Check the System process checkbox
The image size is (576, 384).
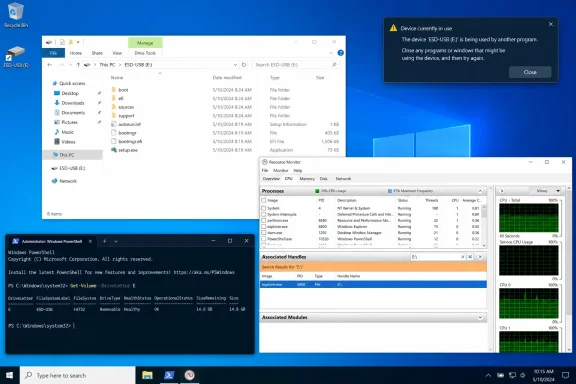[263, 208]
